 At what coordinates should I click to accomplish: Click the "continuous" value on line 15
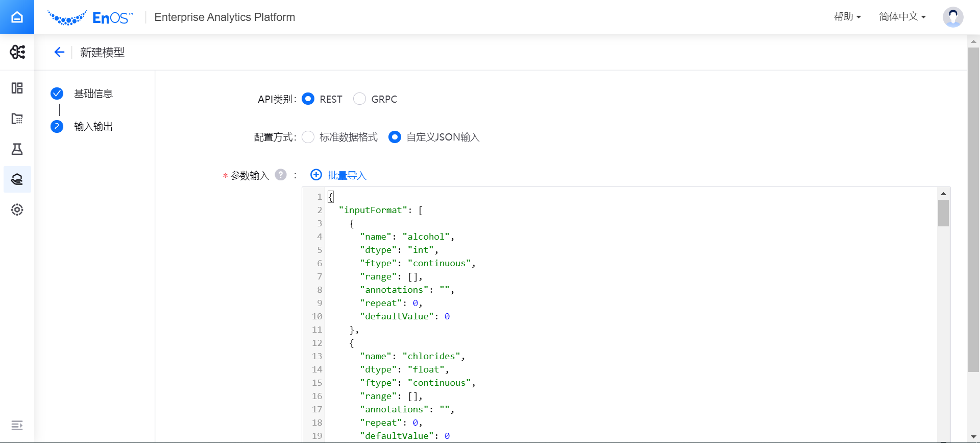pyautogui.click(x=439, y=383)
